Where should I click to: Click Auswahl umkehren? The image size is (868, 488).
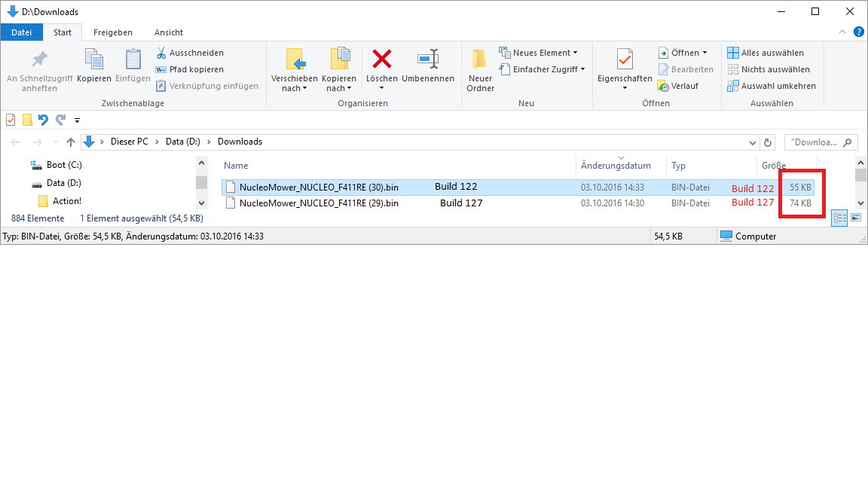pyautogui.click(x=772, y=86)
